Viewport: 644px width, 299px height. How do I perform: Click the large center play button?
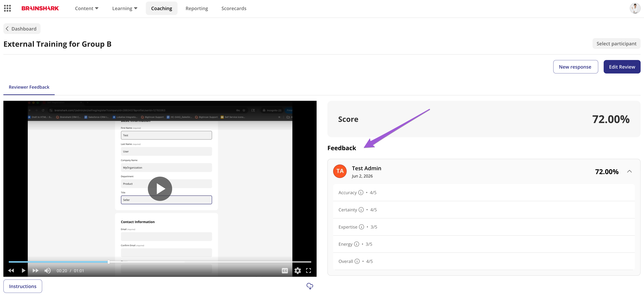tap(160, 189)
